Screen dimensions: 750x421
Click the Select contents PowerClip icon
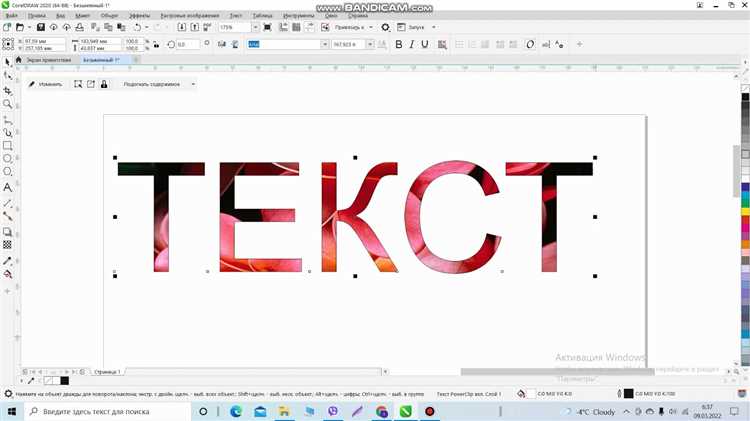[78, 84]
